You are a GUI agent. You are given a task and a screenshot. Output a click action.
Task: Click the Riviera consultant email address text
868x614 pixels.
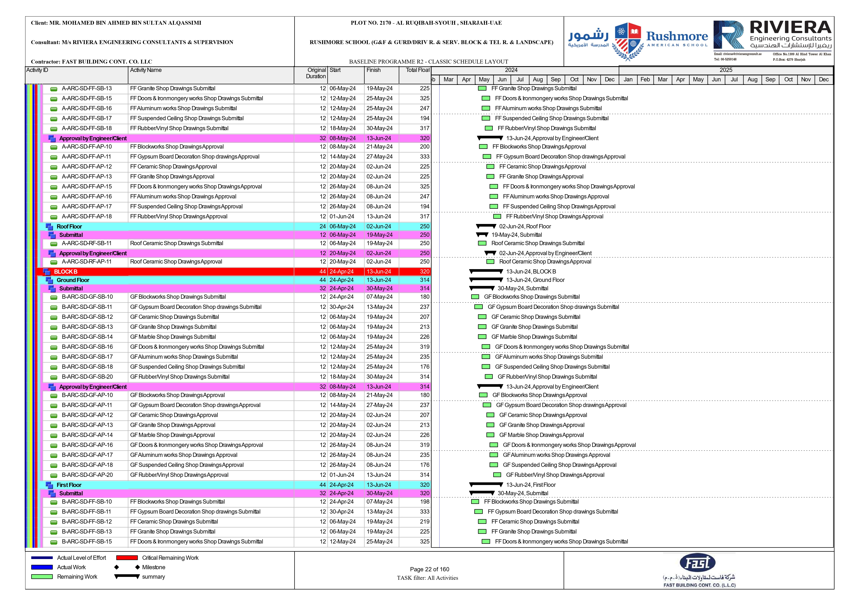coord(738,54)
